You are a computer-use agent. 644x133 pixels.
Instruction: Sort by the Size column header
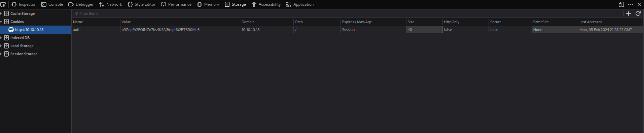pos(424,22)
